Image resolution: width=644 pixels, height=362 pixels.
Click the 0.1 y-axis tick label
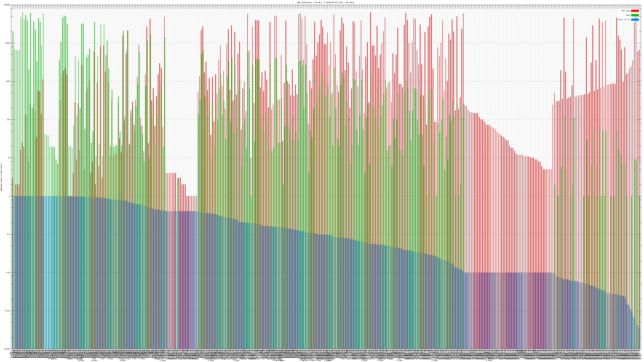tap(9, 234)
